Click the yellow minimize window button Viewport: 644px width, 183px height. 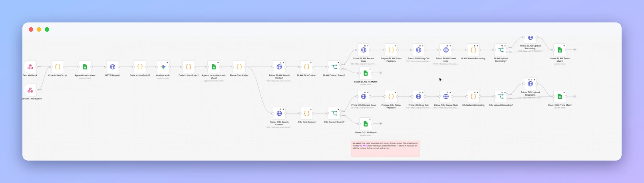[39, 30]
